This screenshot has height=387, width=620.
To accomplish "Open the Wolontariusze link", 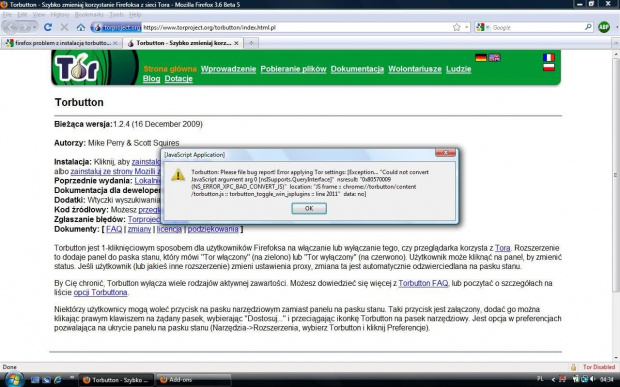I will [x=414, y=69].
